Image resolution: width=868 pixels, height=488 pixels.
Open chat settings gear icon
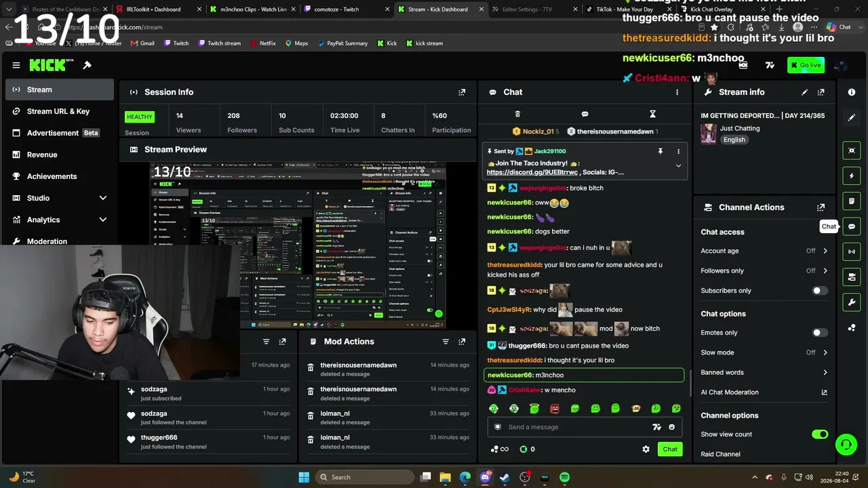click(x=646, y=449)
